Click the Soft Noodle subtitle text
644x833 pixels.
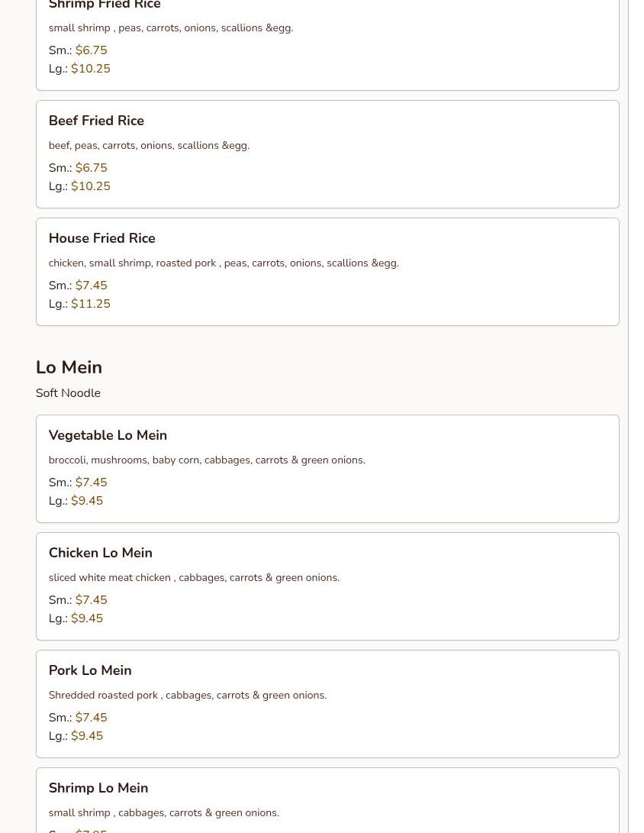(68, 393)
